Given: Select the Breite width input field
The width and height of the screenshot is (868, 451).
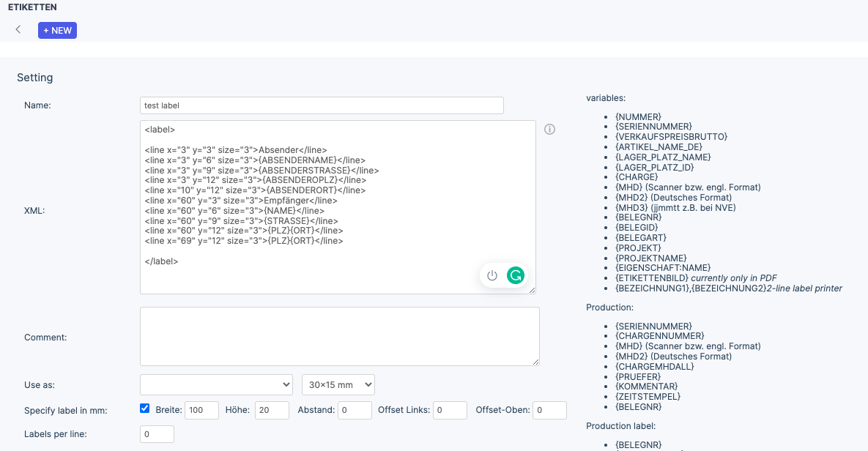Looking at the screenshot, I should coord(201,410).
